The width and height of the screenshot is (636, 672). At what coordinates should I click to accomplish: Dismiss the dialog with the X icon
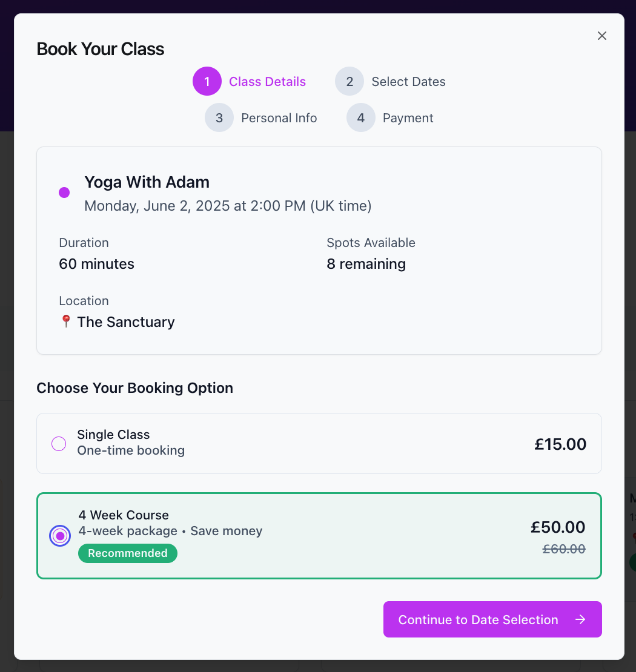(x=602, y=36)
